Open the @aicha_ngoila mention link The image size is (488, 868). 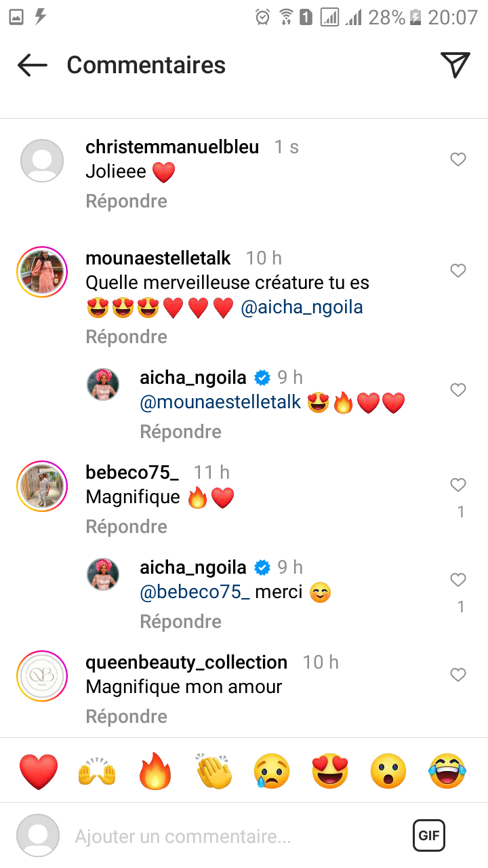coord(302,307)
